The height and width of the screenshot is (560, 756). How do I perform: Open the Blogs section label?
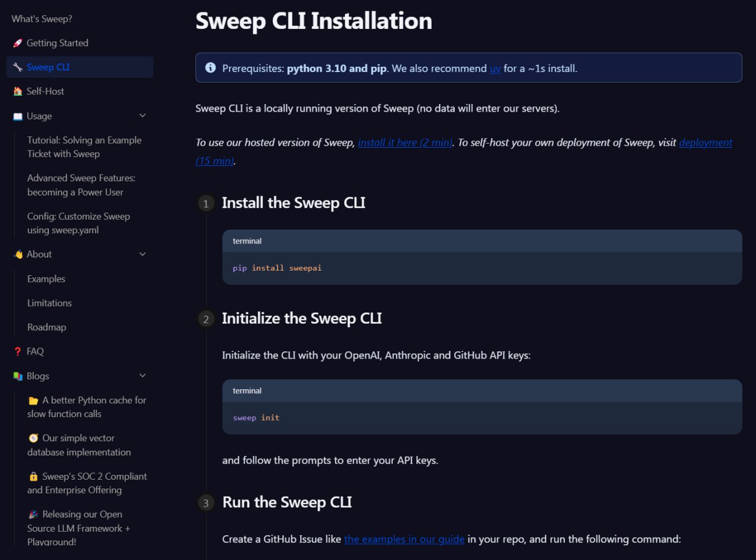tap(38, 376)
